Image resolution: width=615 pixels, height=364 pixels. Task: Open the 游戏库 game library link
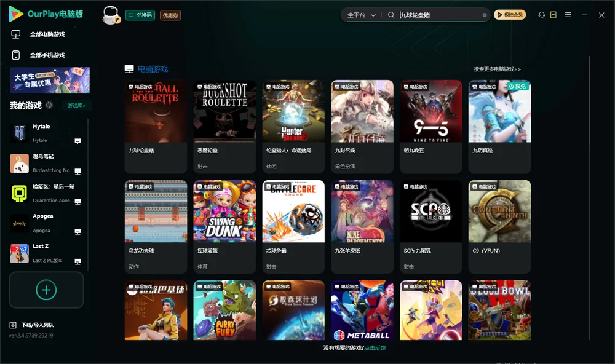point(76,106)
